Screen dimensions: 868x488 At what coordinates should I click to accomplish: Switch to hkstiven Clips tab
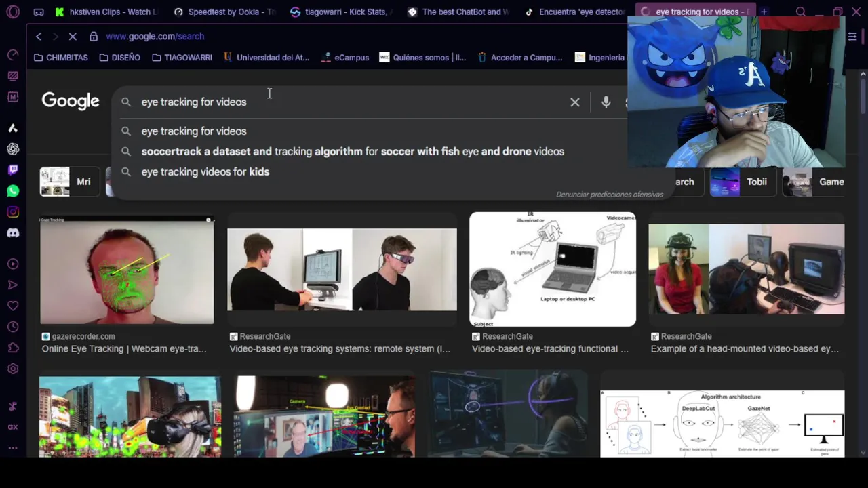[106, 12]
